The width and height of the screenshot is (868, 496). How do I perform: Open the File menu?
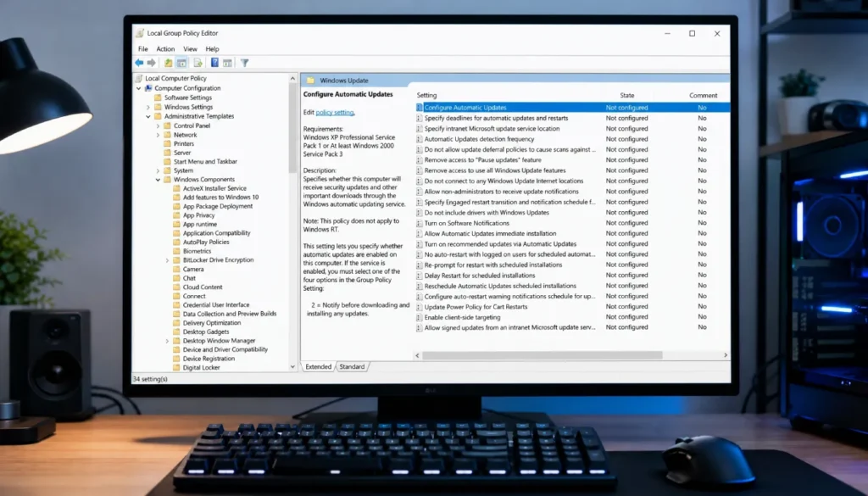pos(142,48)
